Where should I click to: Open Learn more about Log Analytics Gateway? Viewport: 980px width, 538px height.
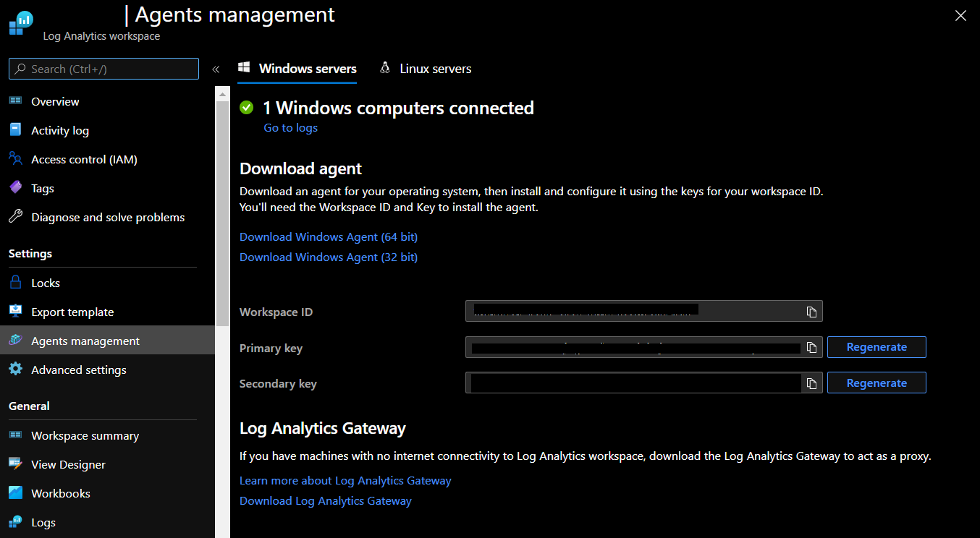(x=345, y=480)
